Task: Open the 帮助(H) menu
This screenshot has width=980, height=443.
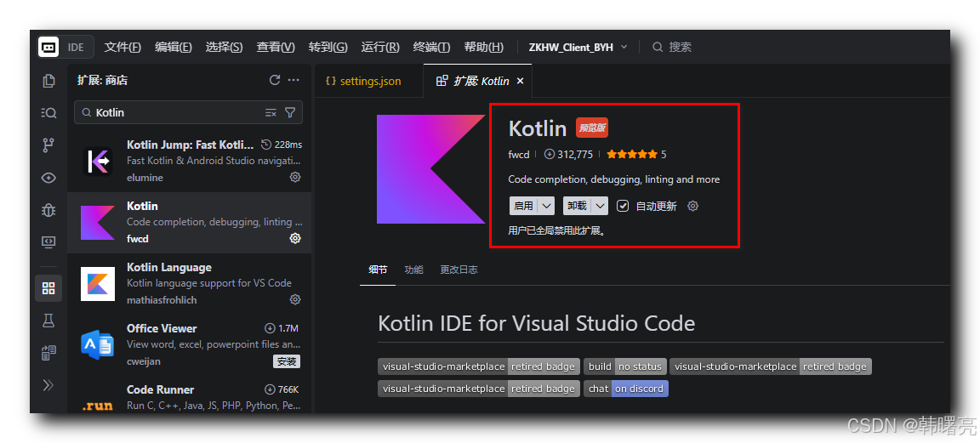Action: (484, 47)
